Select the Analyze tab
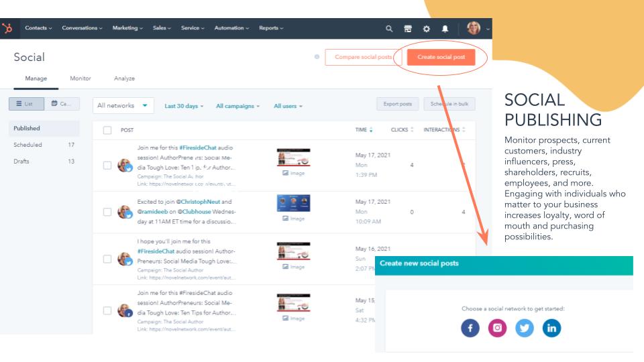 pyautogui.click(x=124, y=78)
